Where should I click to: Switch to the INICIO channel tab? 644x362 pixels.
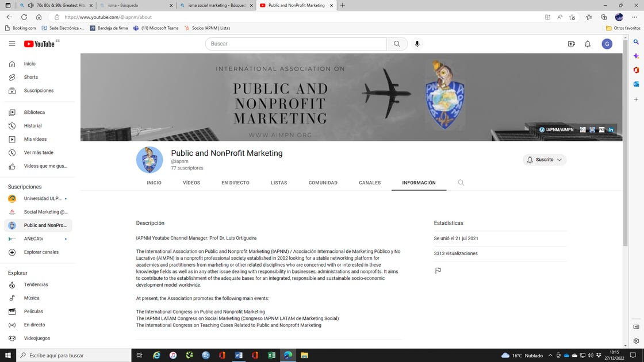[154, 183]
